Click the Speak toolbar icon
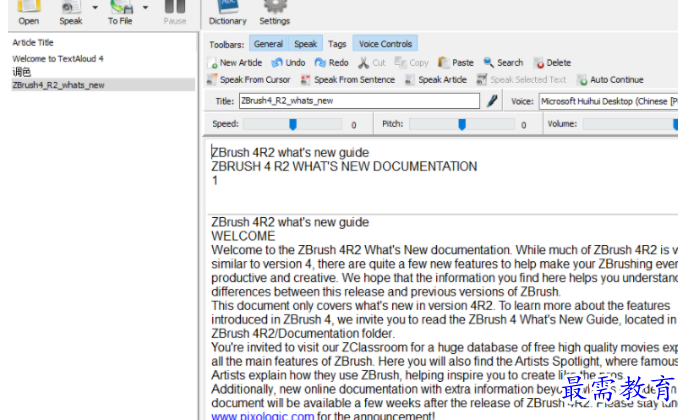Image resolution: width=683 pixels, height=420 pixels. 71,12
